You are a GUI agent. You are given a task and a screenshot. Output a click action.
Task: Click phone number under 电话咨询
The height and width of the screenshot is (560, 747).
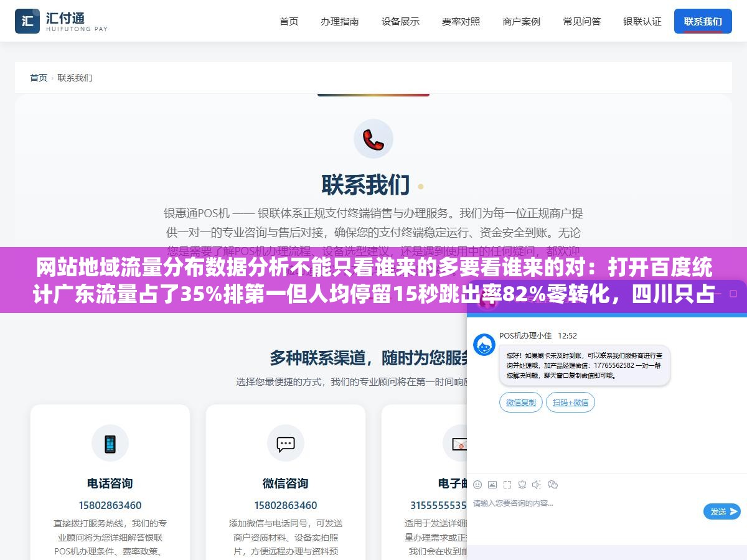(x=110, y=505)
